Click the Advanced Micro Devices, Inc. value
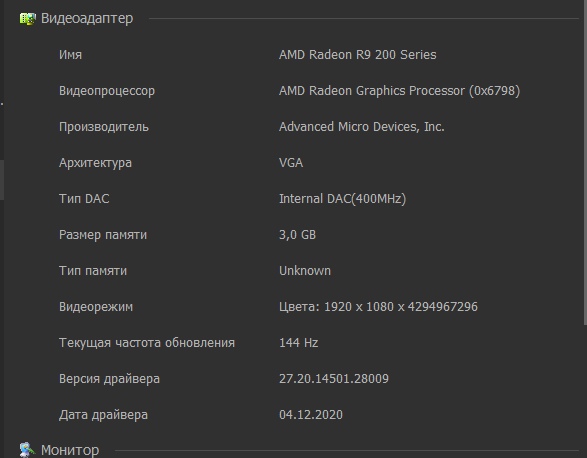 pyautogui.click(x=362, y=127)
